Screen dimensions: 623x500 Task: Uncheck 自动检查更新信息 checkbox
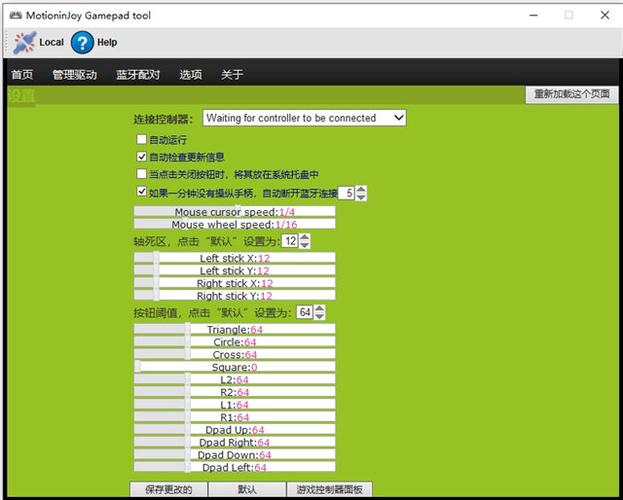coord(141,157)
